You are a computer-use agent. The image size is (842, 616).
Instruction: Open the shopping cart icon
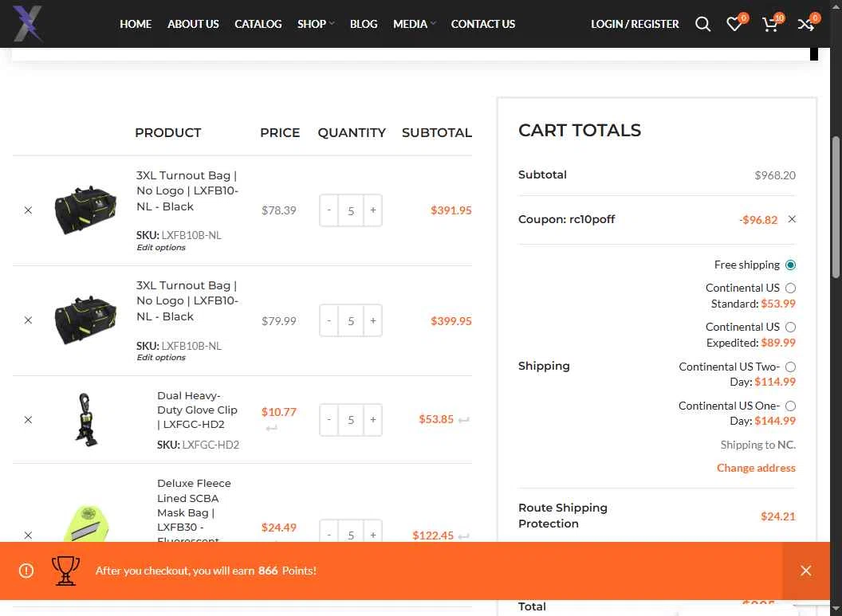point(770,24)
